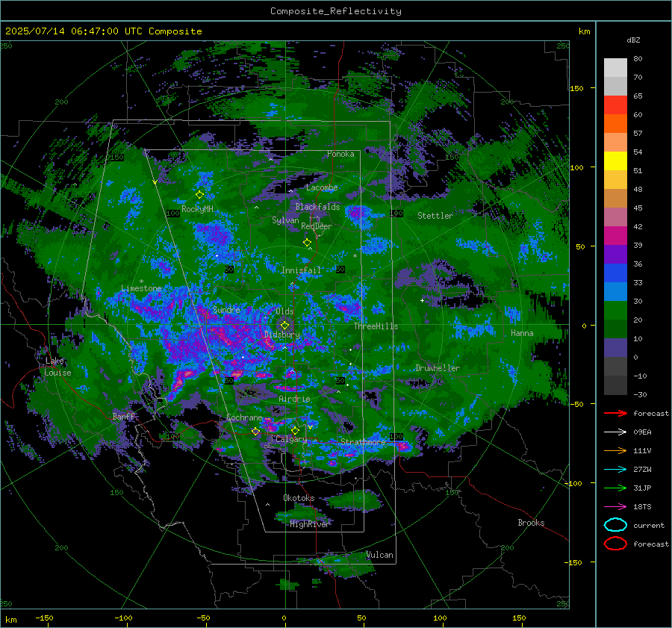The image size is (672, 628).
Task: Click the Lake Louise label
Action: [57, 367]
